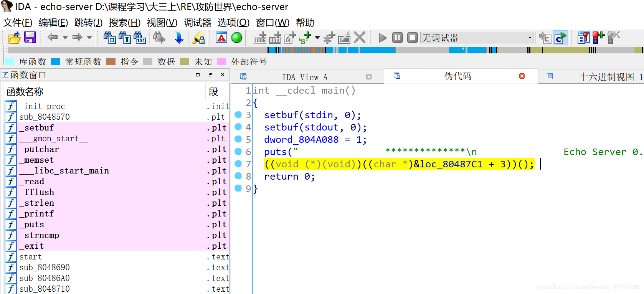Viewport: 644px width, 294px height.
Task: Click the asterisk-plus toolbar icon
Action: 329,38
